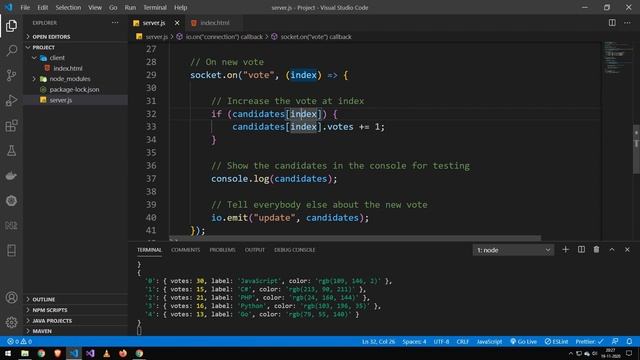
Task: Click the notifications bell in status bar
Action: point(629,341)
